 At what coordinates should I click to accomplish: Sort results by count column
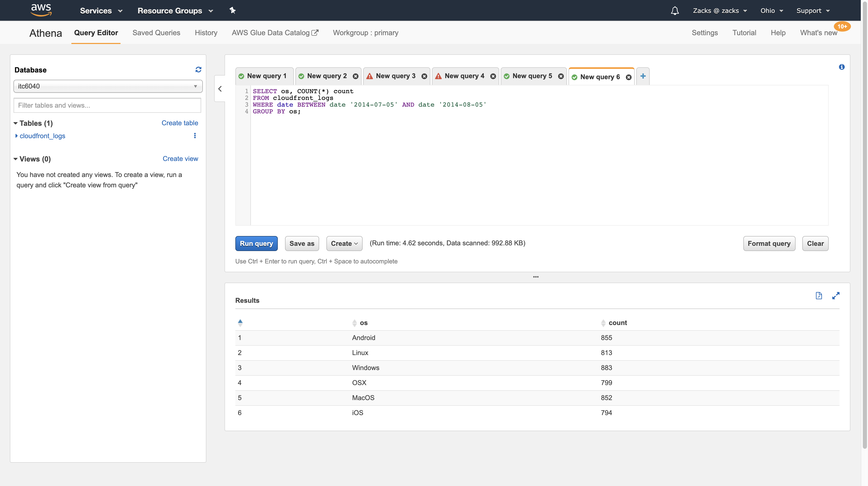tap(603, 323)
